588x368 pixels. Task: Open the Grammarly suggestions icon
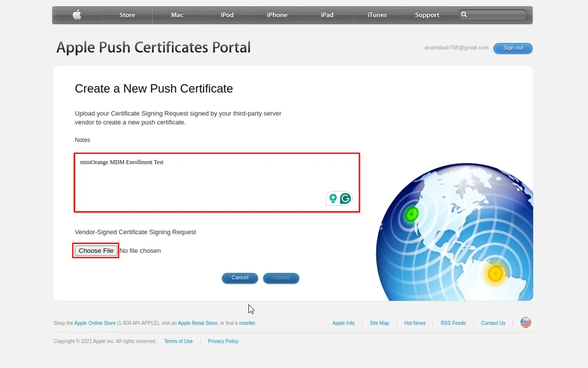click(x=345, y=199)
